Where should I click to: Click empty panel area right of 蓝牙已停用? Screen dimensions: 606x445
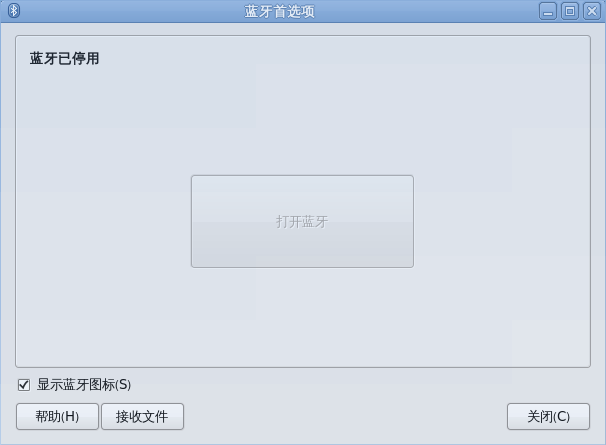344,59
